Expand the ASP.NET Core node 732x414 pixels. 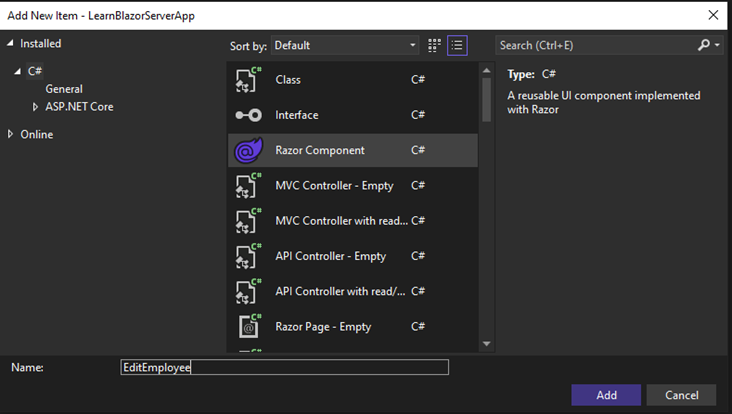(x=35, y=107)
